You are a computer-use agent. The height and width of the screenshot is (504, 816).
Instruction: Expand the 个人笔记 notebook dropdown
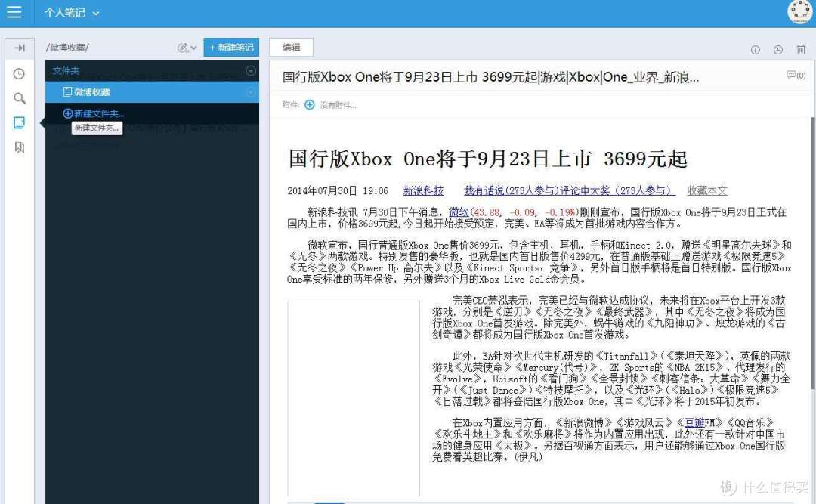(71, 13)
